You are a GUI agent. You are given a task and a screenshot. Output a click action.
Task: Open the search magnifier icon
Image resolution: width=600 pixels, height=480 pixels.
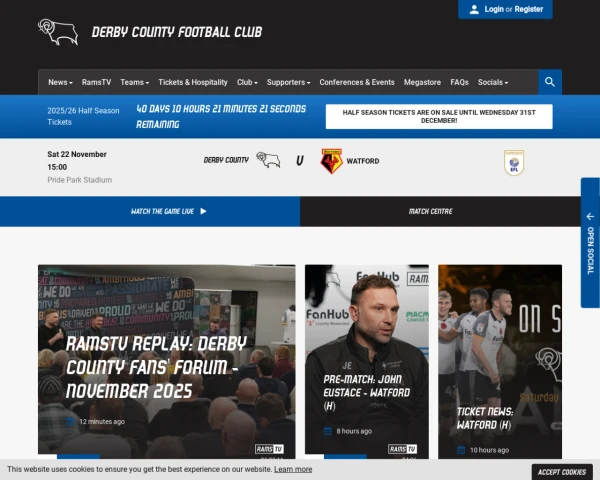[x=550, y=82]
